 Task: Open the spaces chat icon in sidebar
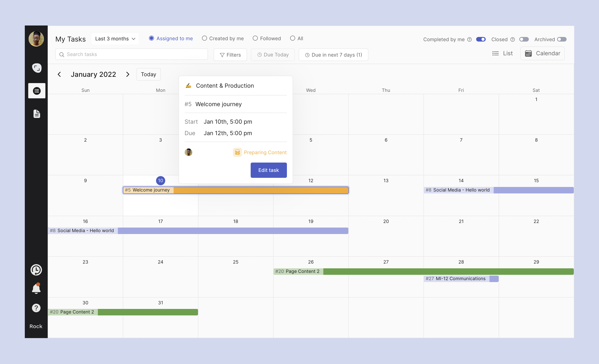37,68
